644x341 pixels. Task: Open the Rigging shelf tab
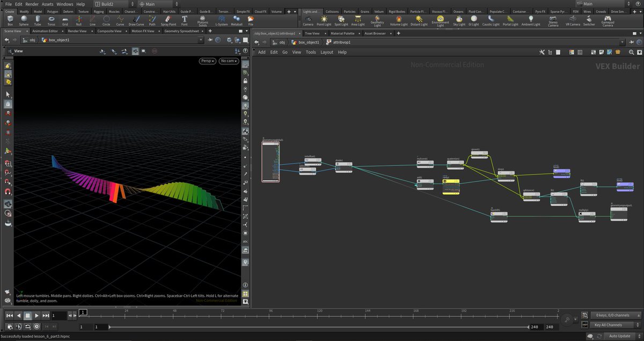coord(98,11)
